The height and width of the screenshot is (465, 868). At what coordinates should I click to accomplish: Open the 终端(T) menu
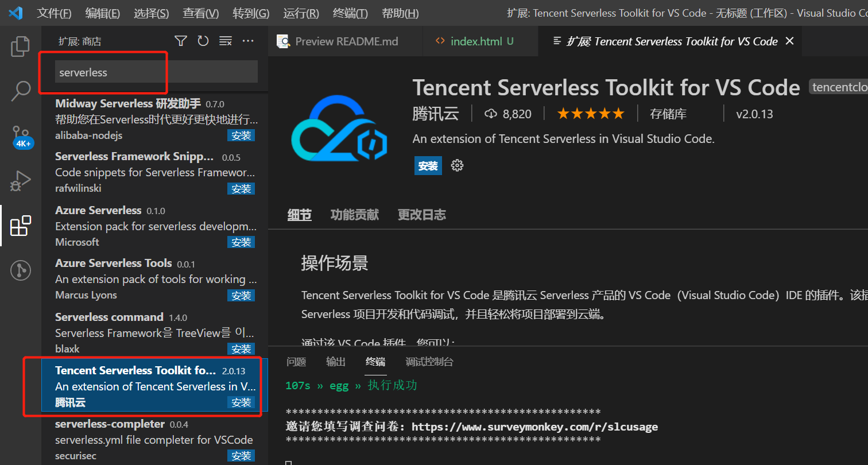351,13
